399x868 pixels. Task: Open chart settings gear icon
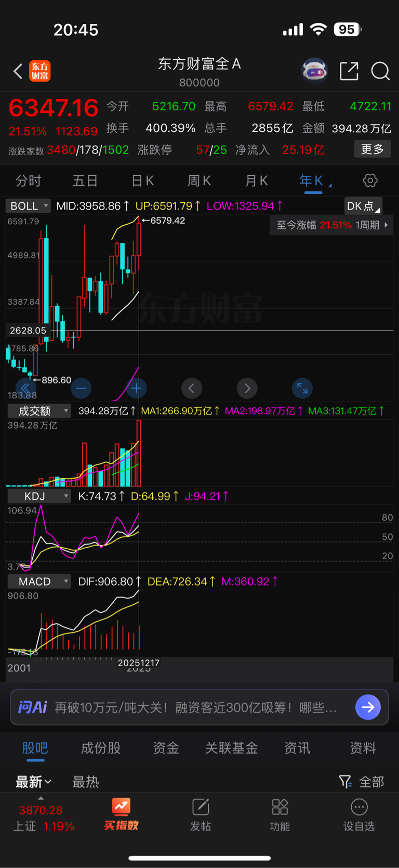pyautogui.click(x=370, y=180)
